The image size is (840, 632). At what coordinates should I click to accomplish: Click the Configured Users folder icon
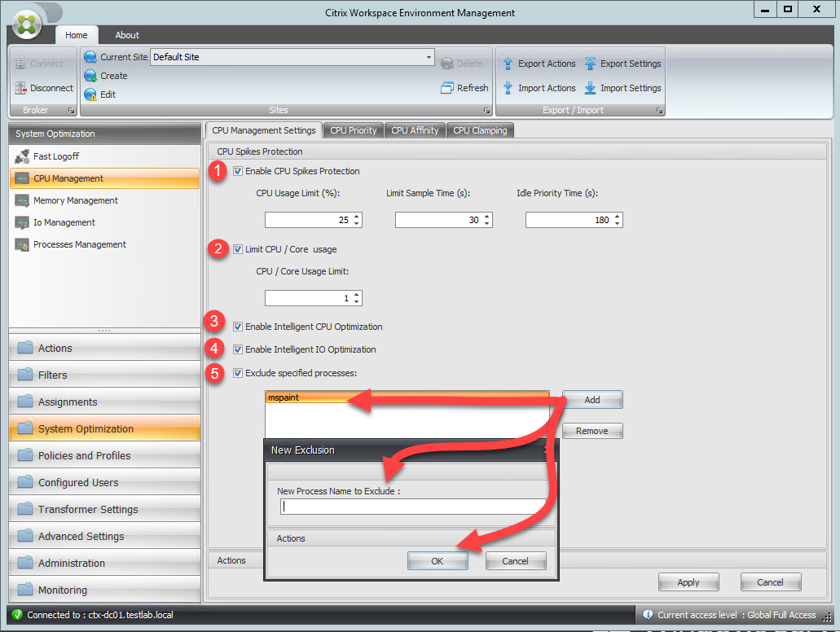(x=25, y=482)
